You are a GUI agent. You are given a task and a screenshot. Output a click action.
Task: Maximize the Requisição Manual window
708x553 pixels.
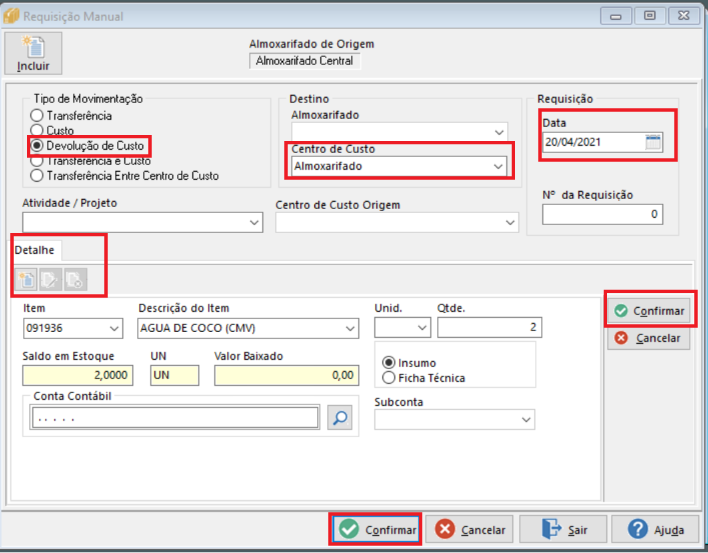pos(649,16)
